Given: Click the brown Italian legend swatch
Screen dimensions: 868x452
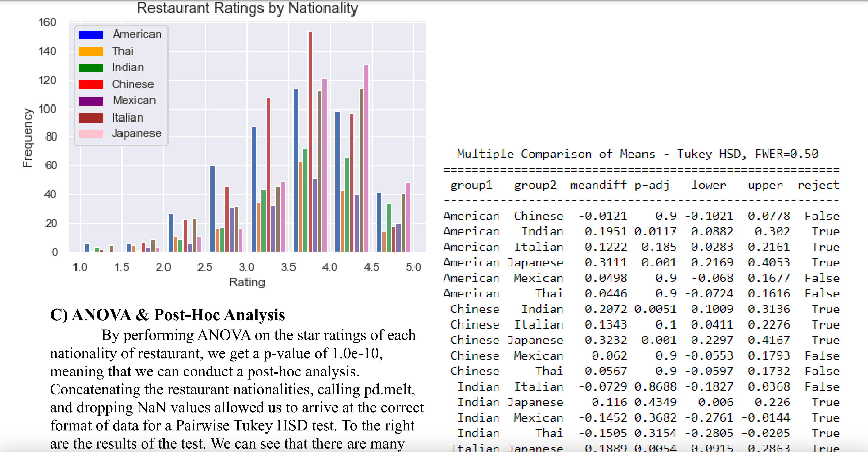Looking at the screenshot, I should pyautogui.click(x=91, y=117).
